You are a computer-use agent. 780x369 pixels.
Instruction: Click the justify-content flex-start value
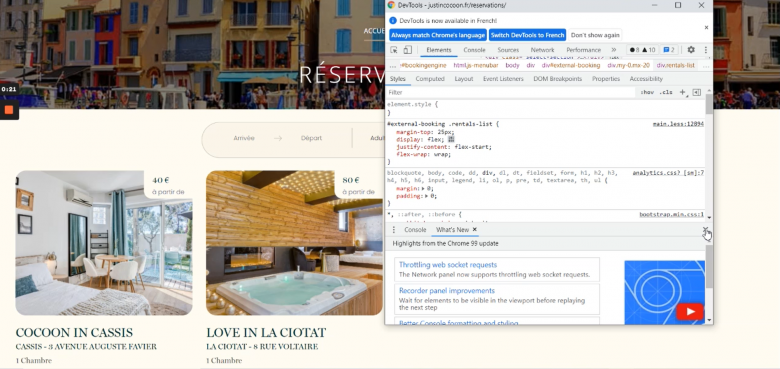[x=473, y=147]
